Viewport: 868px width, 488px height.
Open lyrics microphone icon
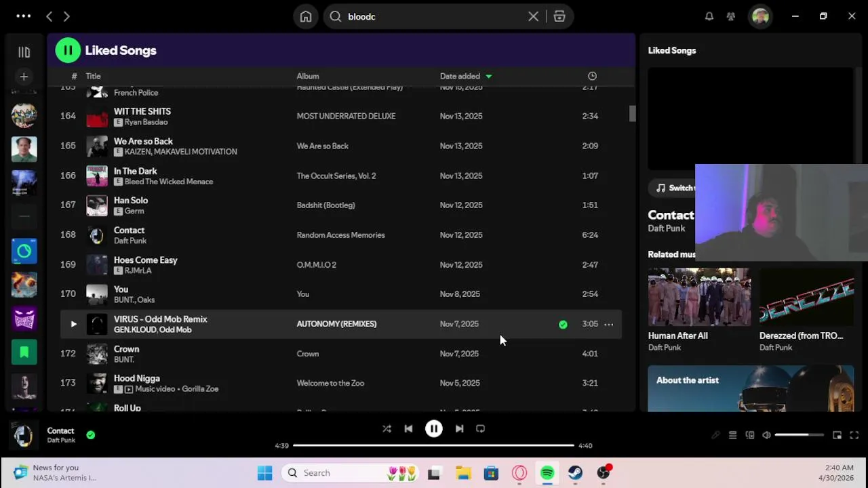715,435
